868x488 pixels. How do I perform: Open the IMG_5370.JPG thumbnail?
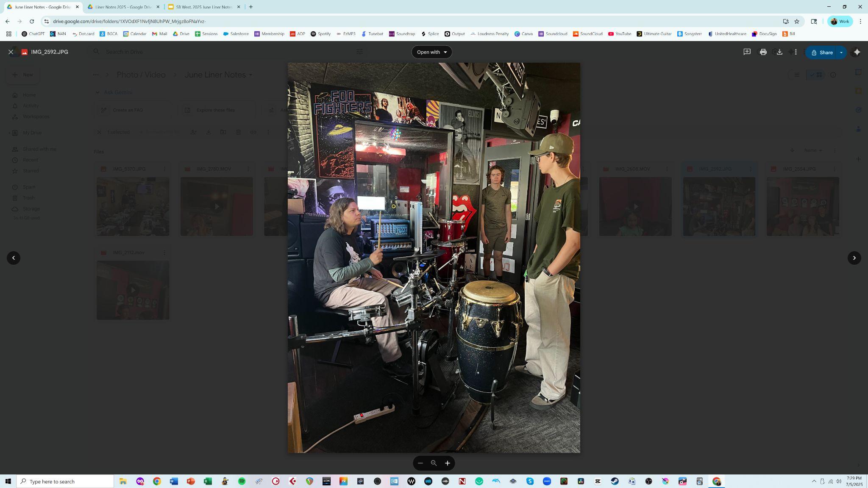[133, 206]
